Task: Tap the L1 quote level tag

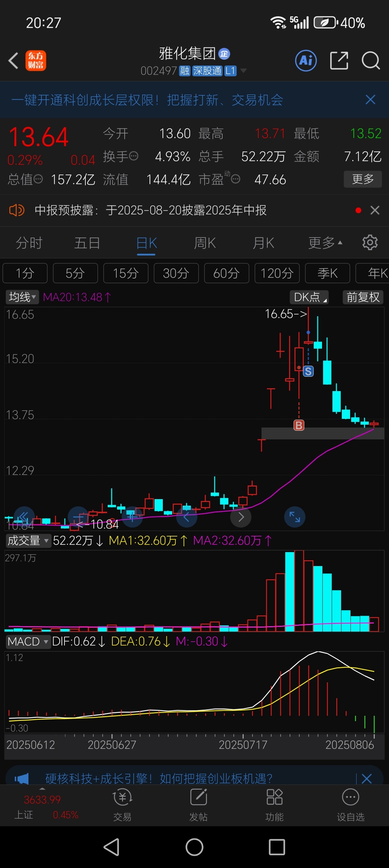Action: tap(231, 71)
